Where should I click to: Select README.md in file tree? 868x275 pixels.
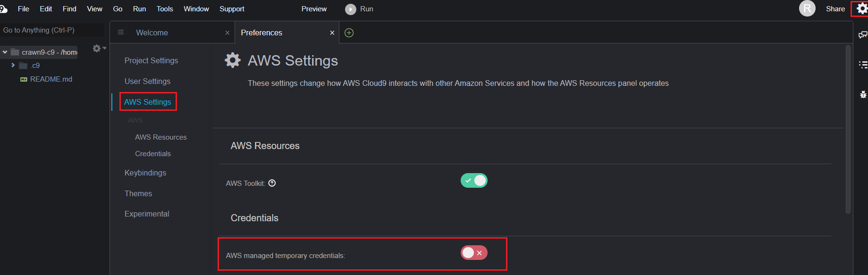(x=51, y=79)
